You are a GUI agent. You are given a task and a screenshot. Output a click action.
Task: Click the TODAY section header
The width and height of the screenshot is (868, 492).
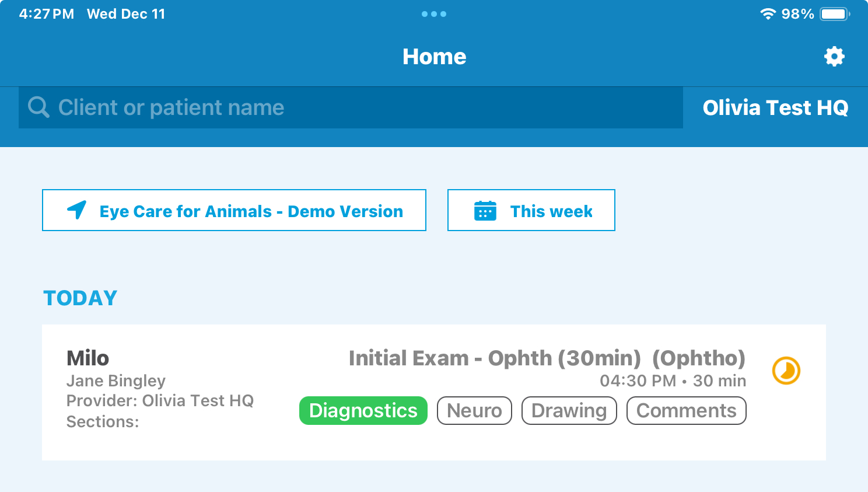[80, 298]
